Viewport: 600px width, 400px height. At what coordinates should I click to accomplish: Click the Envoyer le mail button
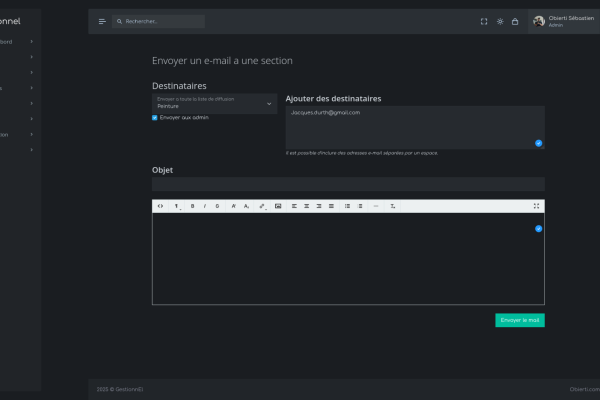click(519, 320)
